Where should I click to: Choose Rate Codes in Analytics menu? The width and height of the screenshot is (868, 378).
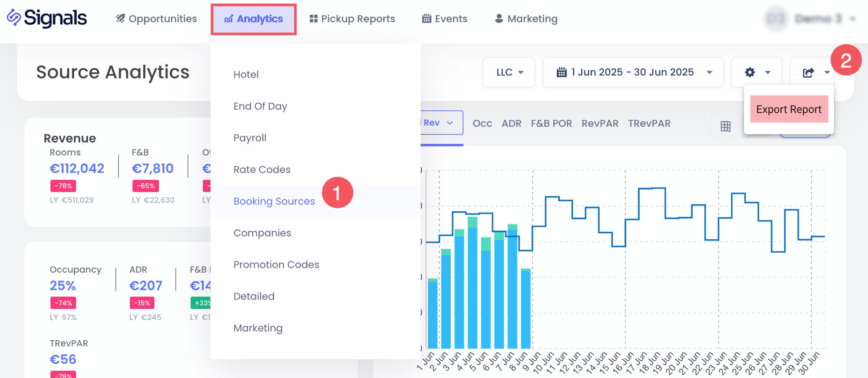[x=262, y=169]
